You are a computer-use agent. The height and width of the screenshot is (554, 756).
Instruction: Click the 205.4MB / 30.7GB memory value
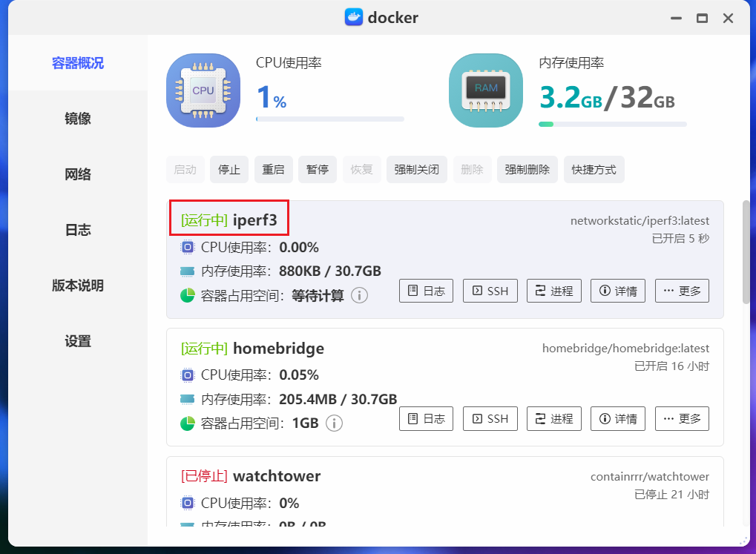point(338,399)
